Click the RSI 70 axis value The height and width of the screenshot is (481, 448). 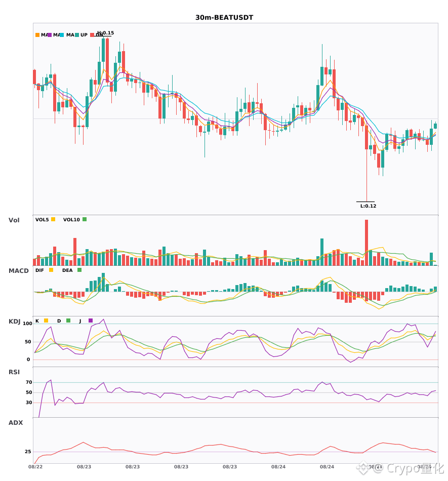click(29, 382)
